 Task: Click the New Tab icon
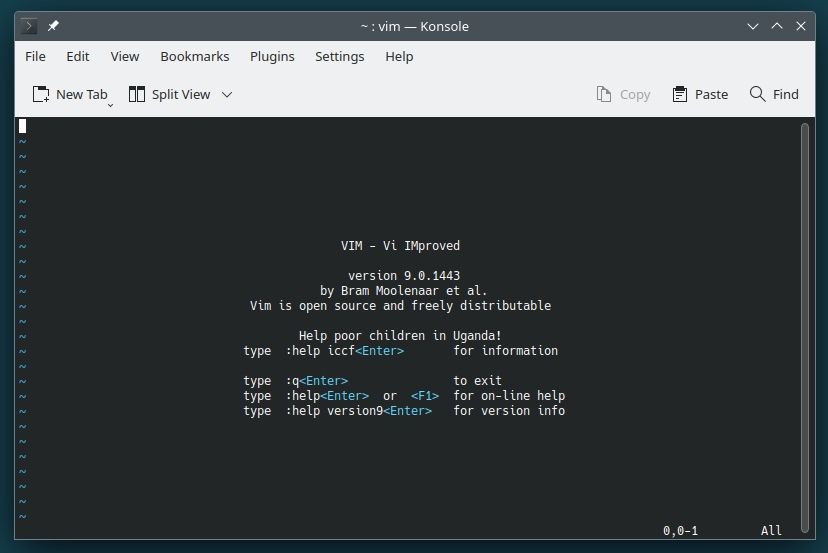click(x=41, y=95)
